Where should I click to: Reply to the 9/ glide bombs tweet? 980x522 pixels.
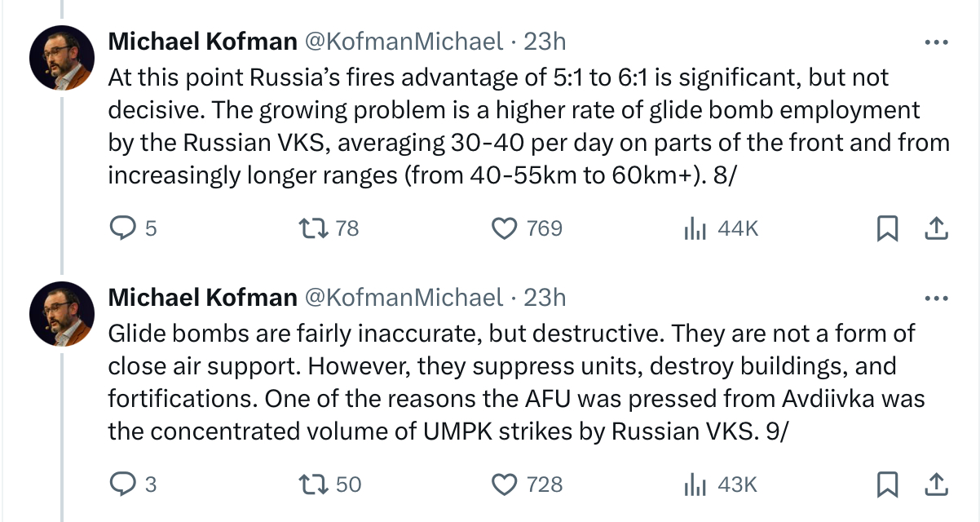121,484
